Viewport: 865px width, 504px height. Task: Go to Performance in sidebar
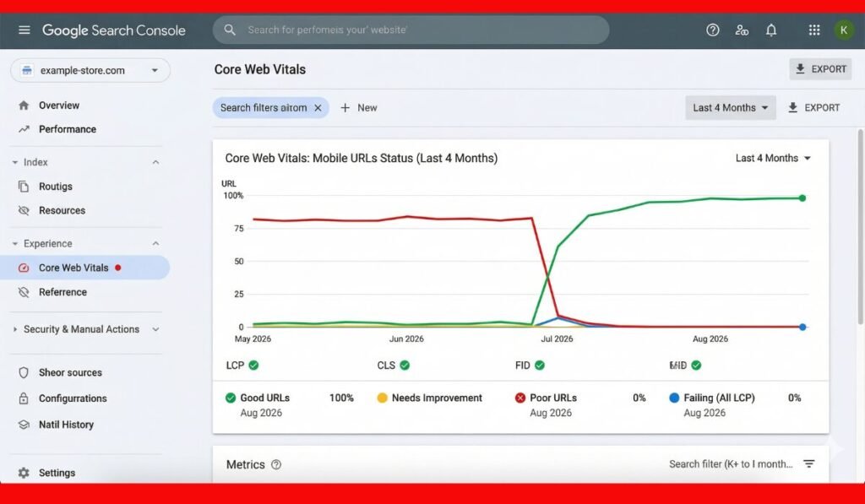[x=67, y=129]
